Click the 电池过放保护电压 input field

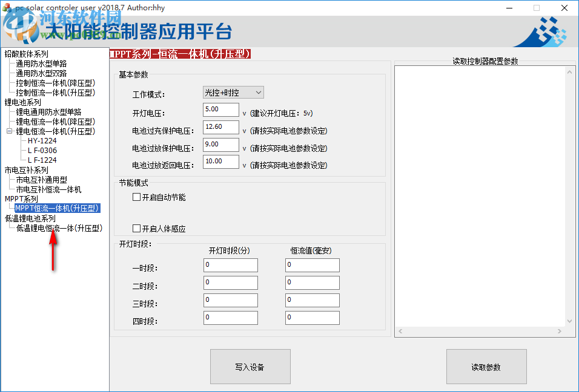pos(221,145)
